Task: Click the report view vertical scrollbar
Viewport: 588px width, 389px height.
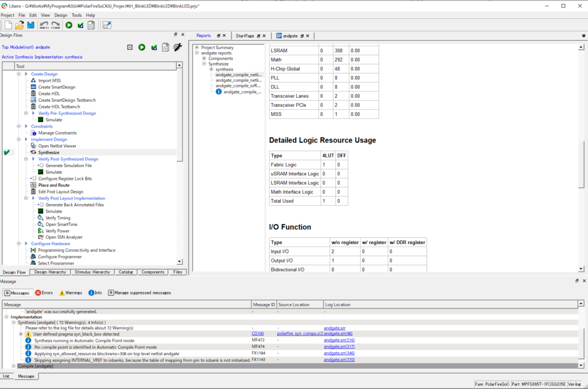Action: point(581,164)
